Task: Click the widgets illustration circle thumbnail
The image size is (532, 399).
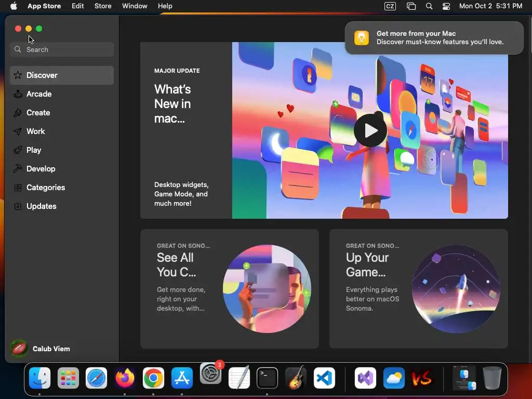Action: click(267, 289)
